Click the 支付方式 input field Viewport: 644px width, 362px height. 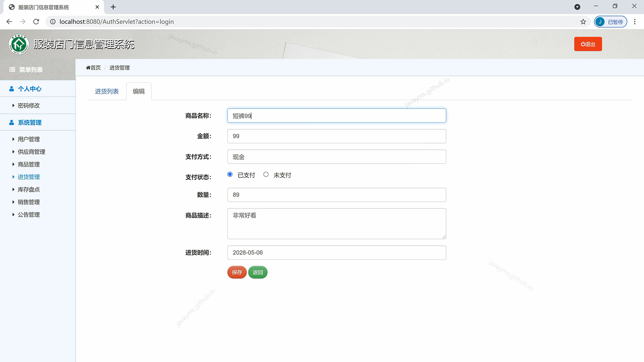click(x=337, y=157)
